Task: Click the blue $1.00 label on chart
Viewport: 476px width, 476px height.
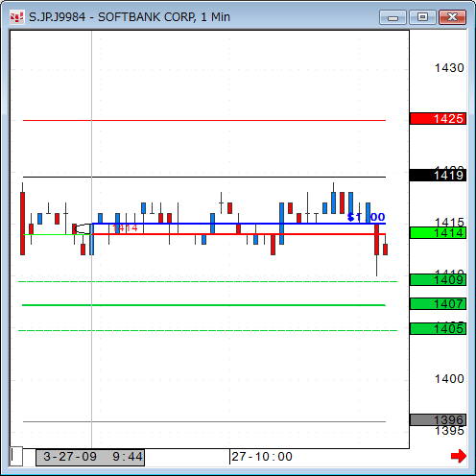Action: click(x=366, y=217)
